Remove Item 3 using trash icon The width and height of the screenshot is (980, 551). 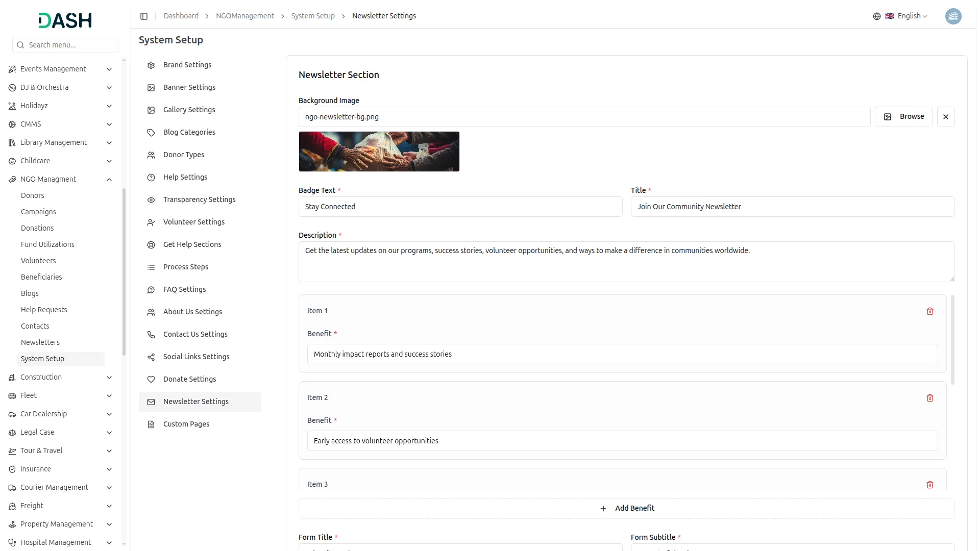(x=929, y=485)
